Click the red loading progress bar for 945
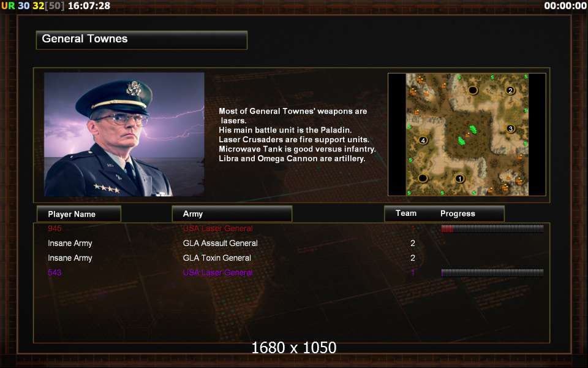588x368 pixels. tap(492, 229)
